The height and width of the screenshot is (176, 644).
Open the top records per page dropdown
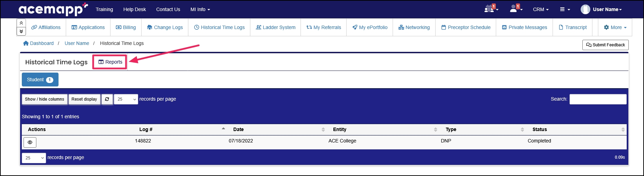coord(126,99)
